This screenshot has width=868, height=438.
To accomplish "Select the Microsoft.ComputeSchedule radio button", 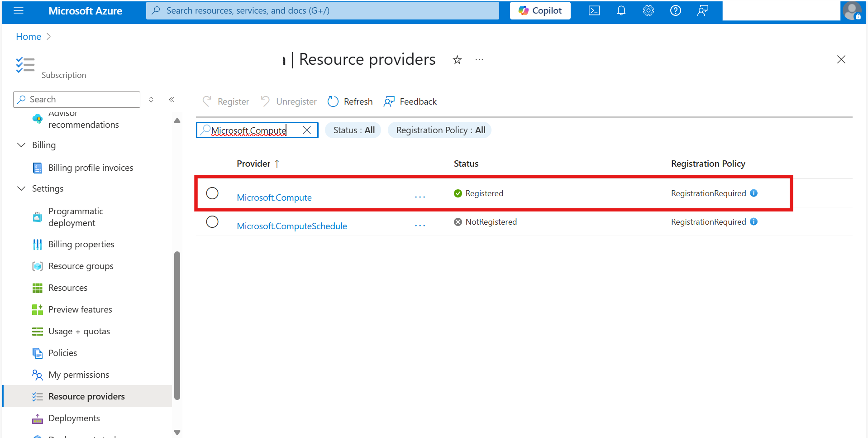I will [x=212, y=221].
